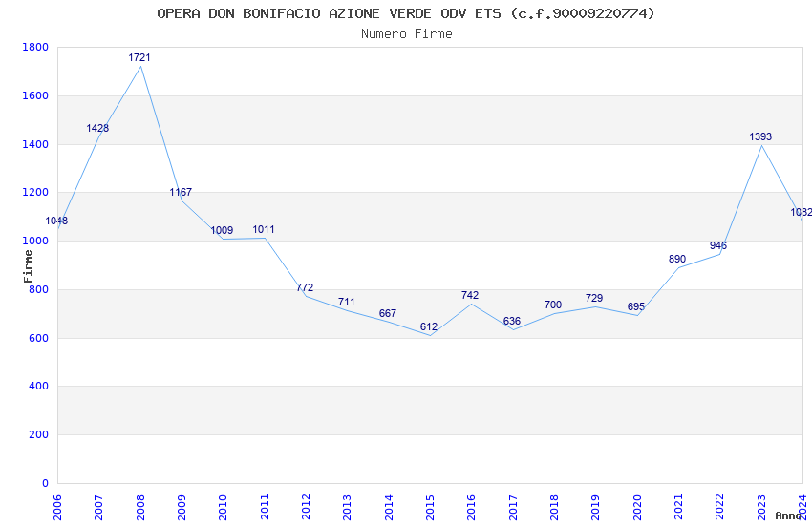Click the y-axis value 1000

35,241
